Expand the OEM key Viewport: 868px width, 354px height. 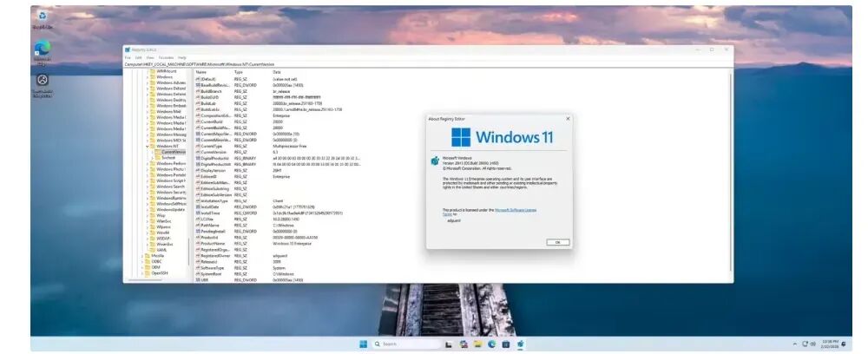point(142,267)
